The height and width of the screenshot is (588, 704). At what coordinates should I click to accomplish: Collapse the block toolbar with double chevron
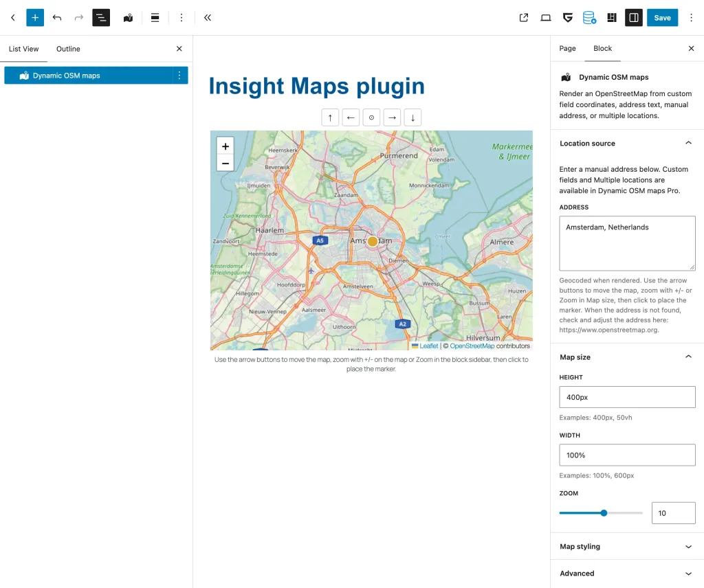coord(208,17)
